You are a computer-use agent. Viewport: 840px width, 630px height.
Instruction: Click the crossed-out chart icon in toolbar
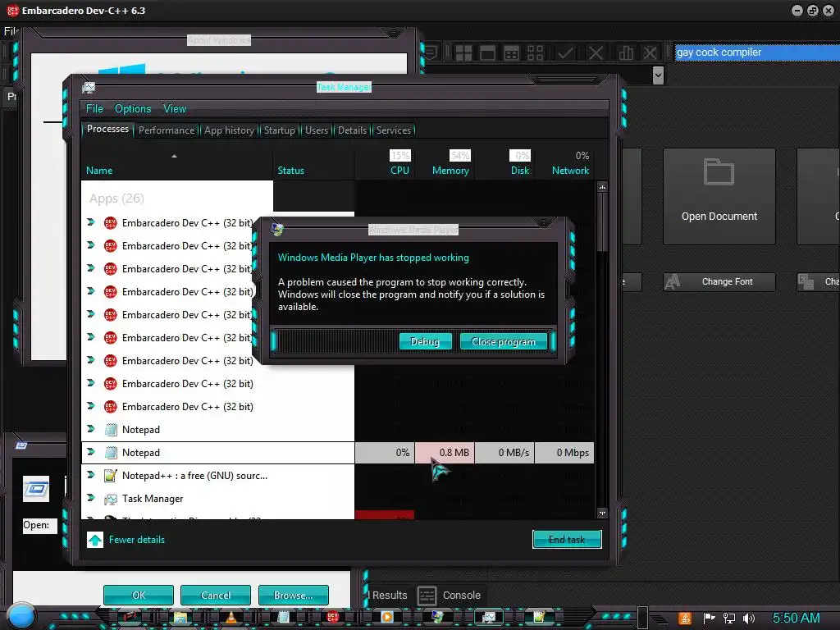pos(650,52)
